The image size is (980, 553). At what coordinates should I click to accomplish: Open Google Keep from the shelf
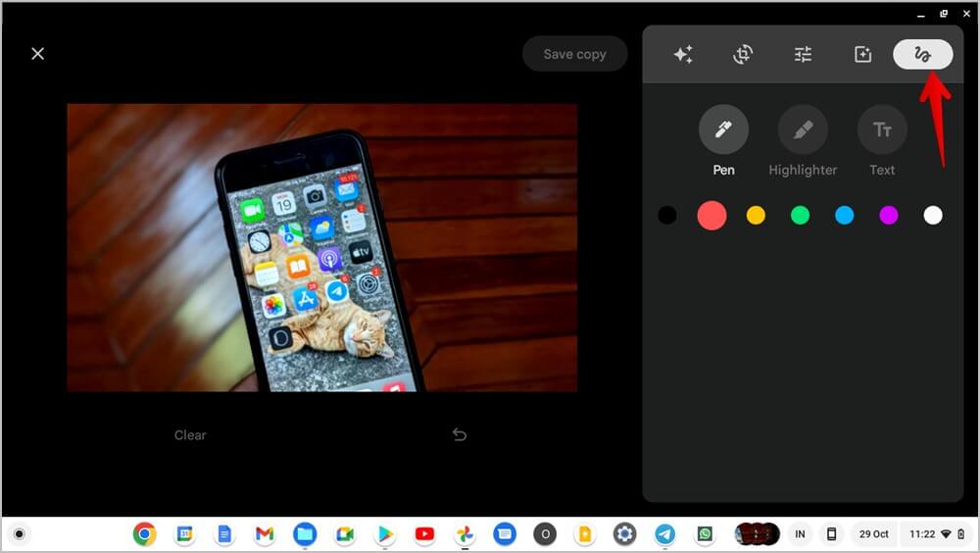pos(584,534)
